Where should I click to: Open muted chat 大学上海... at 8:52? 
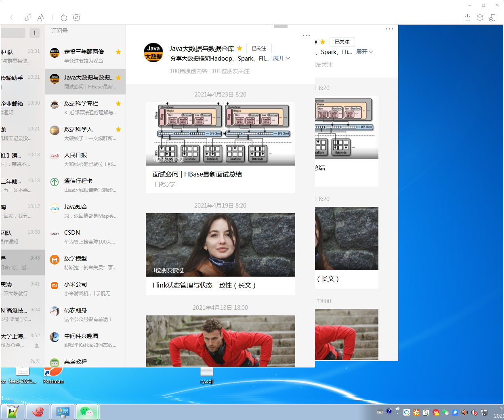tap(23, 340)
